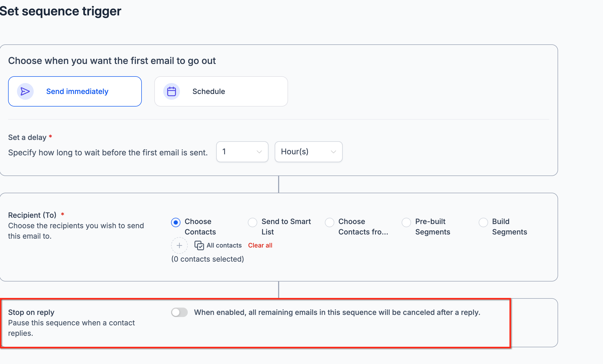Click the All contacts checkbox icon
Image resolution: width=603 pixels, height=364 pixels.
199,245
